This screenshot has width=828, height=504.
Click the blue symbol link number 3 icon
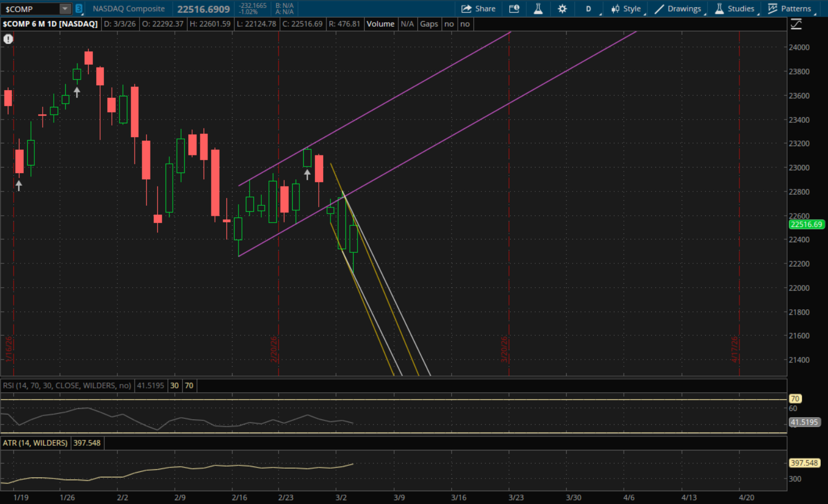click(x=79, y=9)
